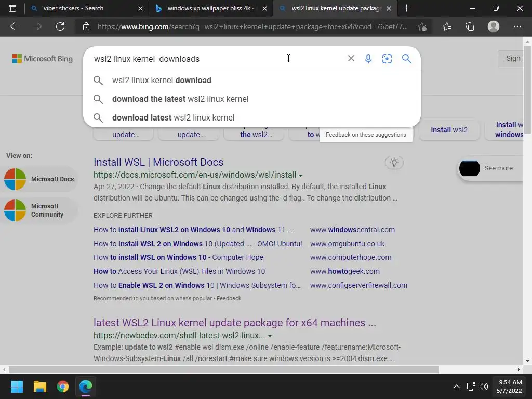532x399 pixels.
Task: Choose suggestion 'download the latest wsl2 linux kernel'
Action: point(252,99)
